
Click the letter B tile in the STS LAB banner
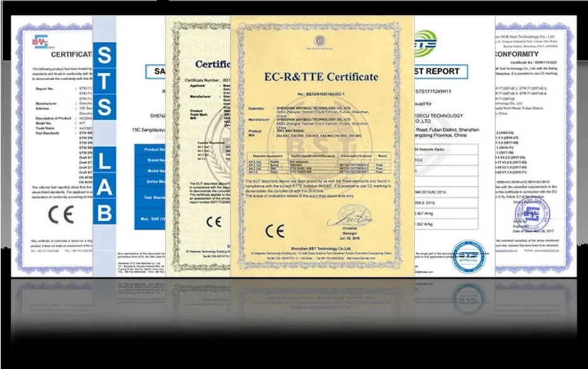pos(104,213)
